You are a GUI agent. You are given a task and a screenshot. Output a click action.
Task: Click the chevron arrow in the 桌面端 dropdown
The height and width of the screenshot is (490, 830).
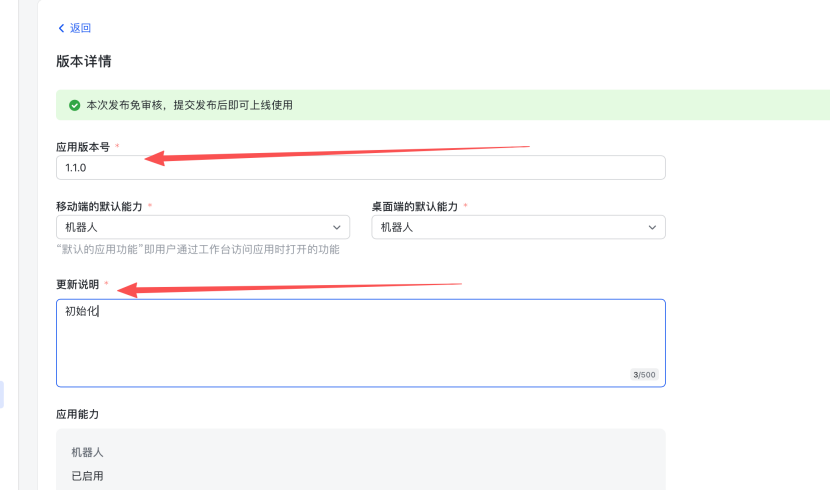(652, 227)
